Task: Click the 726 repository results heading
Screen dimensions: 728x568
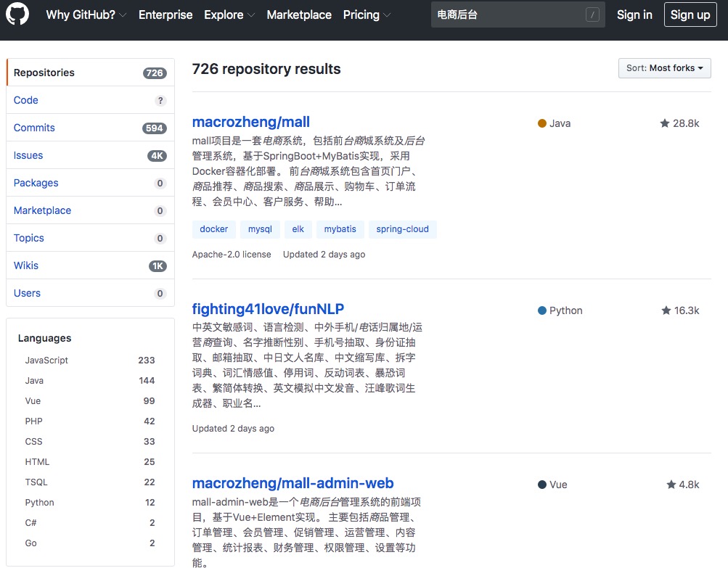Action: [266, 69]
